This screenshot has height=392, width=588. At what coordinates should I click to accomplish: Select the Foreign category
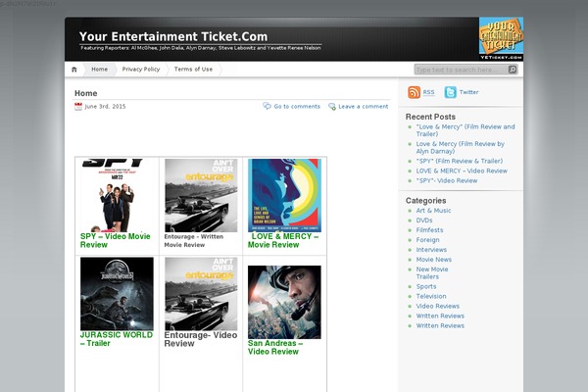point(427,240)
